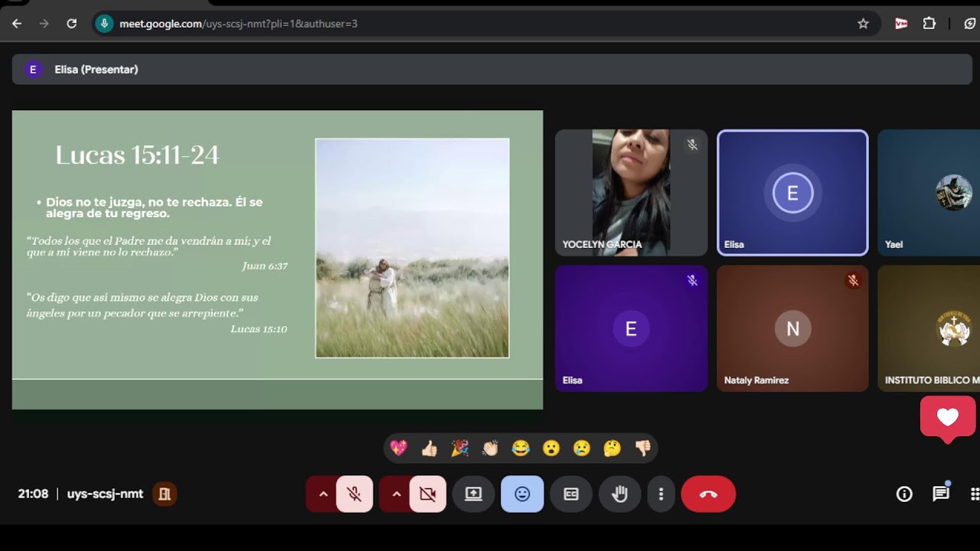Click the Present screen button
980x551 pixels.
click(x=473, y=494)
